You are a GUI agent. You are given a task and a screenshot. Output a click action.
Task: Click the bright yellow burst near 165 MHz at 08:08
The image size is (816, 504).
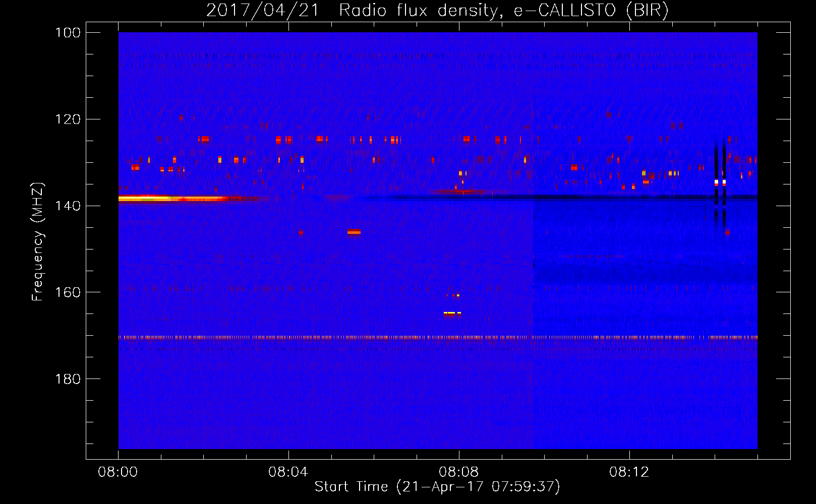point(452,313)
